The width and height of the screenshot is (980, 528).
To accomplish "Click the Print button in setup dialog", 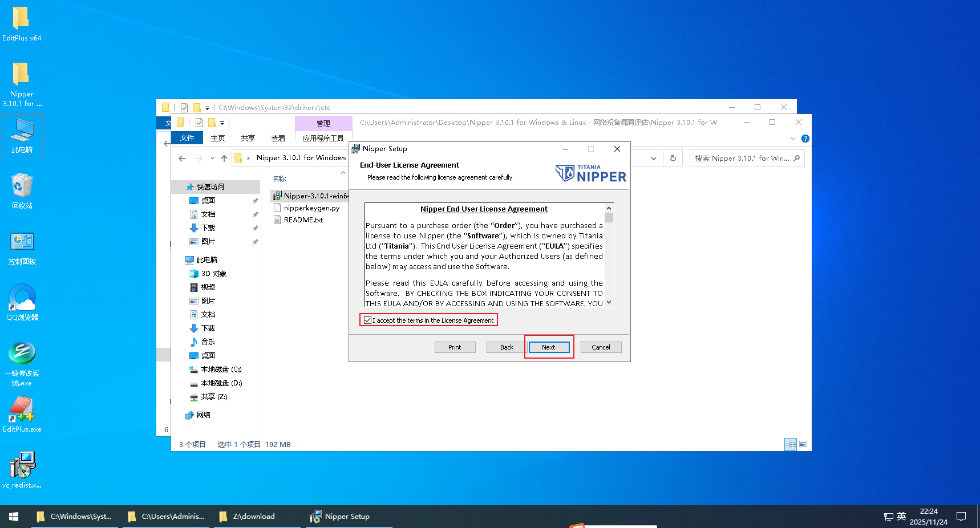I will [455, 347].
